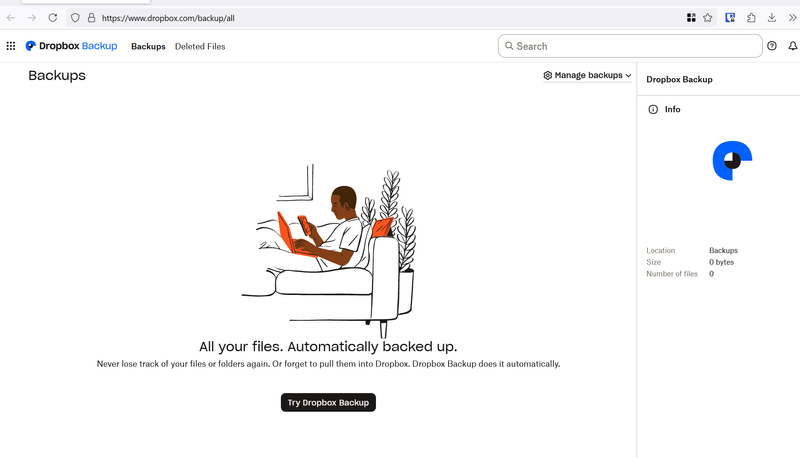Reload the page with refresh icon

coord(53,18)
